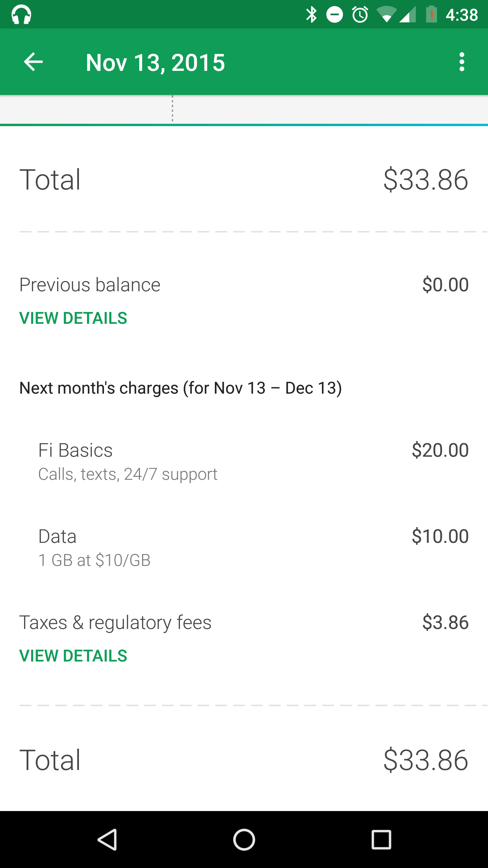This screenshot has height=868, width=488.
Task: Tap the back arrow in header
Action: coord(33,62)
